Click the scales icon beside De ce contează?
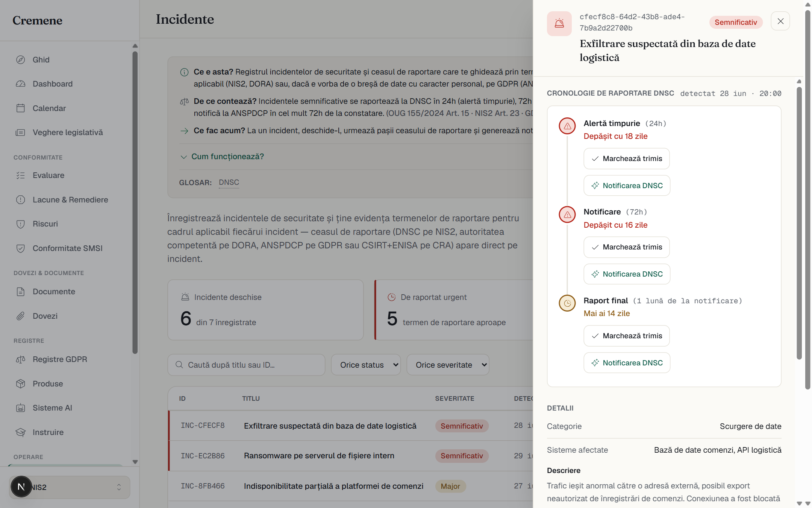The height and width of the screenshot is (508, 812). [x=184, y=102]
